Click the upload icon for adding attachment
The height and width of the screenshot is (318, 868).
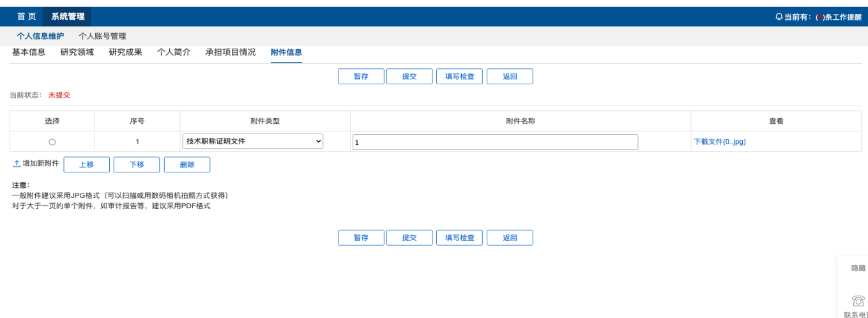point(17,164)
